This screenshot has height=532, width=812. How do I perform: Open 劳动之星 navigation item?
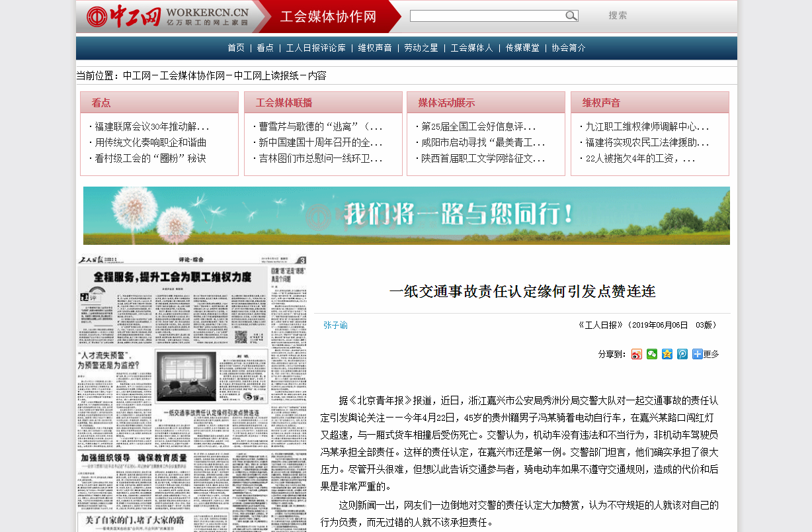coord(421,48)
